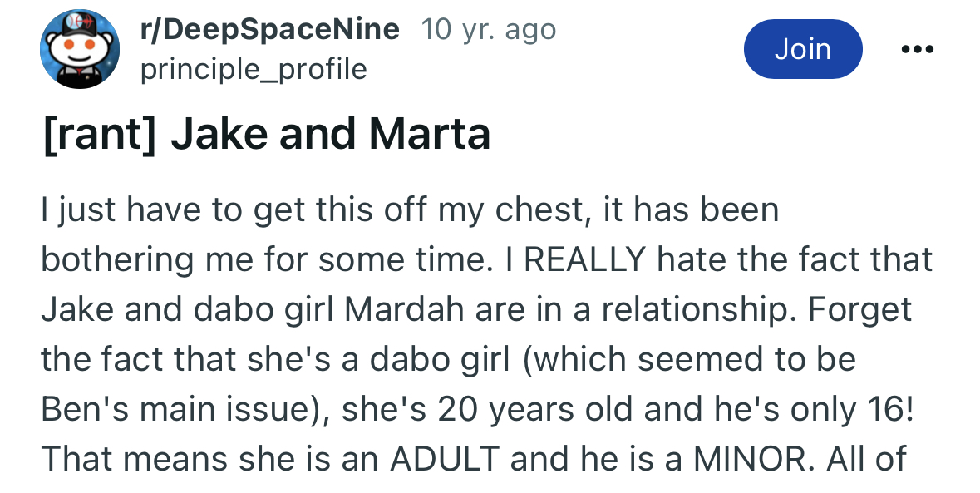
Task: Open the principle_profile user page
Action: pos(254,69)
